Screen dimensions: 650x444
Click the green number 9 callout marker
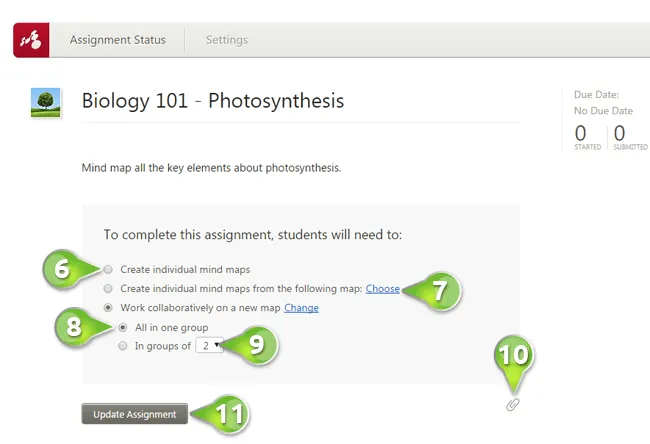[257, 346]
